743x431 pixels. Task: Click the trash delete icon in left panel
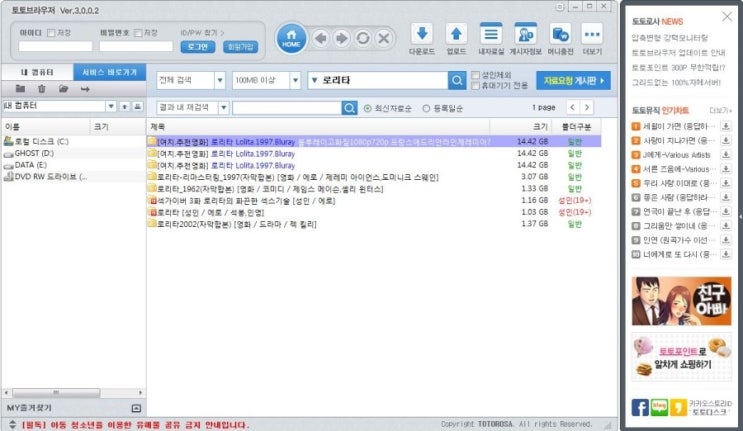click(42, 89)
